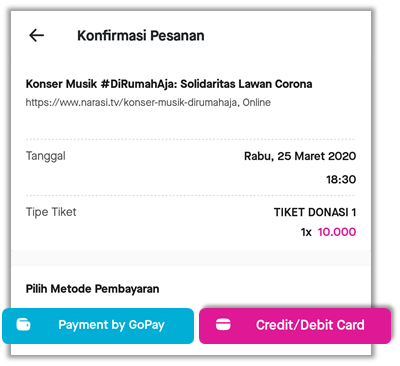Viewport: 400px width, 366px height.
Task: Go back using the left arrow icon
Action: click(x=37, y=35)
